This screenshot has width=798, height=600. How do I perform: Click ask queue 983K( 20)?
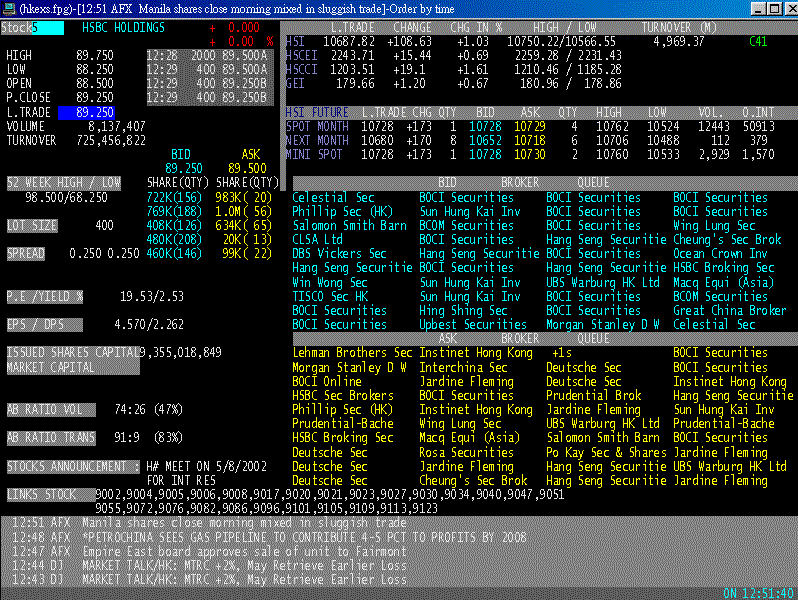click(x=244, y=197)
